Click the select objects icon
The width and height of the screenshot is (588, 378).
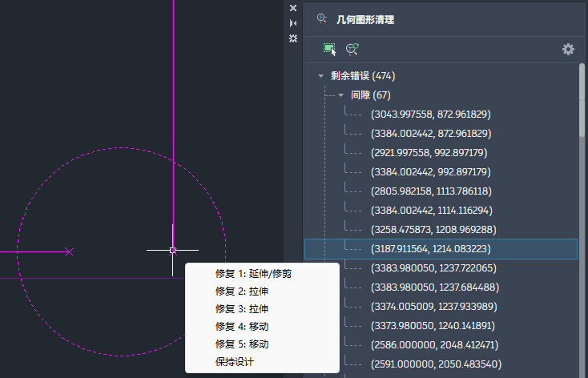point(330,49)
